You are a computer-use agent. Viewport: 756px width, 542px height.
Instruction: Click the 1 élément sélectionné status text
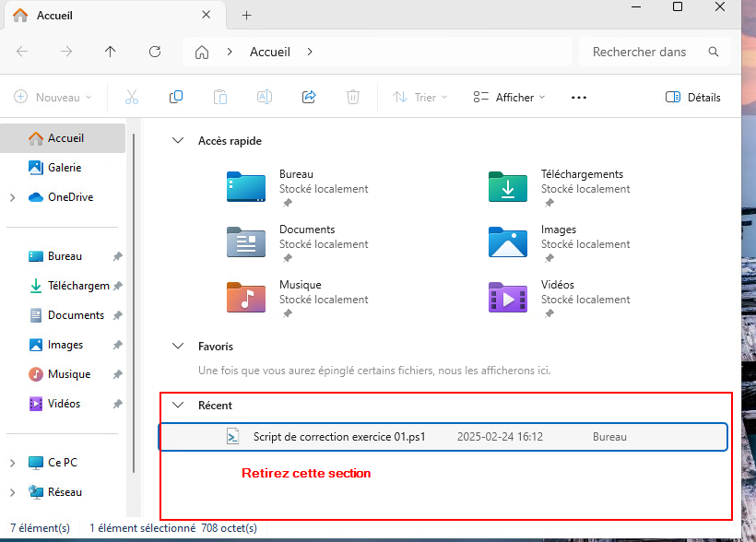point(142,528)
